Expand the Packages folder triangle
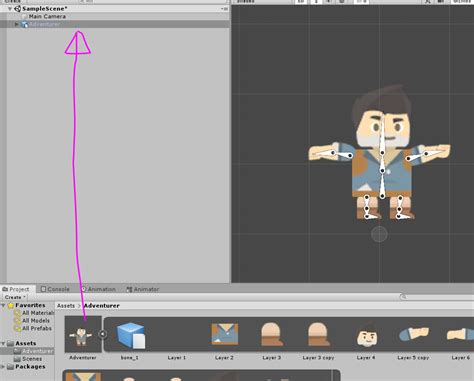The width and height of the screenshot is (474, 381). click(3, 367)
